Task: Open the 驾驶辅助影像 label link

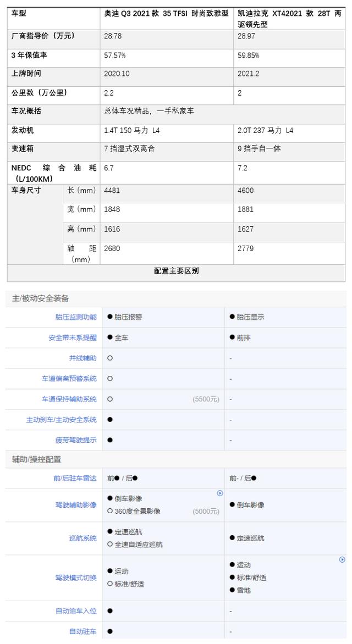Action: click(x=76, y=505)
